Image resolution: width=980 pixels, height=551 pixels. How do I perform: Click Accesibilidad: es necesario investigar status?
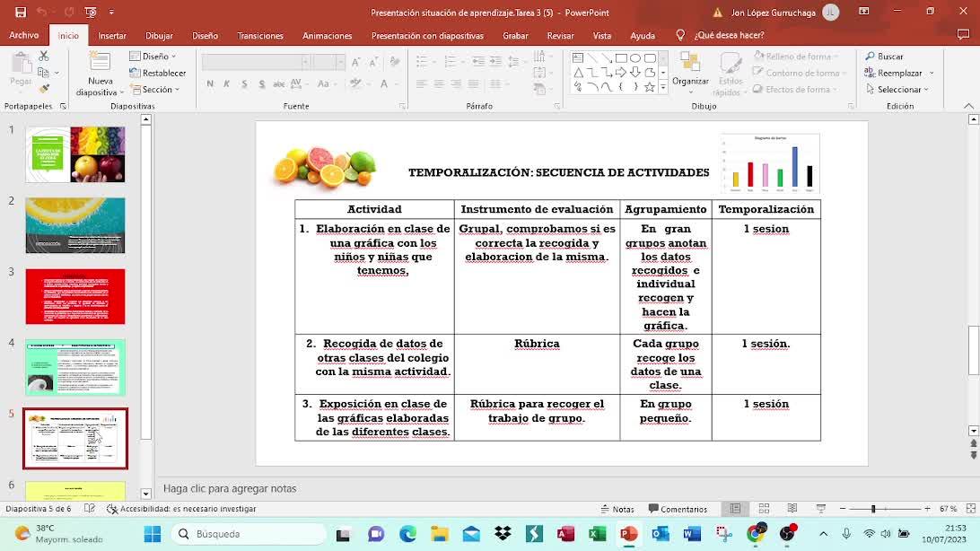(x=182, y=509)
